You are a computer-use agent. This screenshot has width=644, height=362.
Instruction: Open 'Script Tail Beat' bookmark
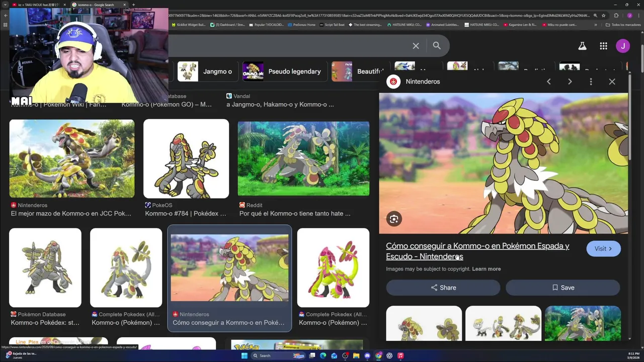[x=332, y=25]
